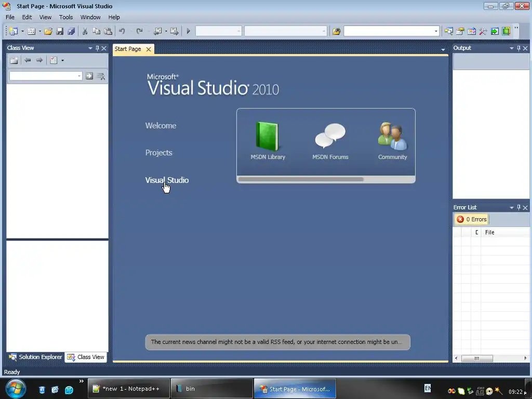Click the Class View clear search icon
The image size is (532, 399).
point(101,76)
